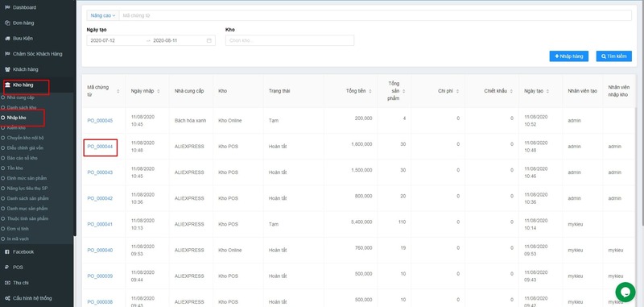
Task: Open purchase order PO_000045
Action: coord(100,120)
